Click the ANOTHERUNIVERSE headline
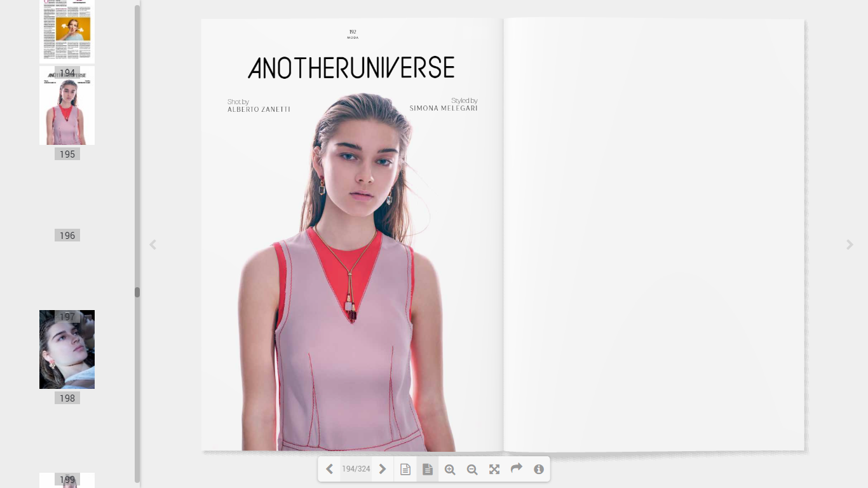This screenshot has width=868, height=488. (351, 68)
